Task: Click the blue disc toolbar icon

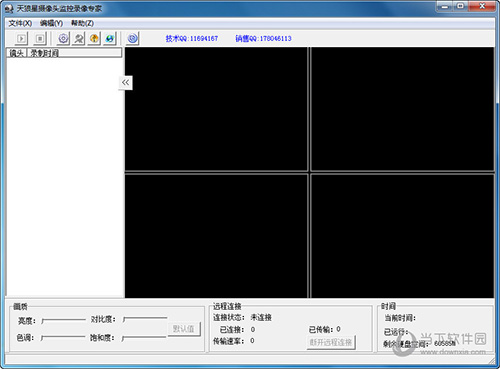Action: point(132,39)
